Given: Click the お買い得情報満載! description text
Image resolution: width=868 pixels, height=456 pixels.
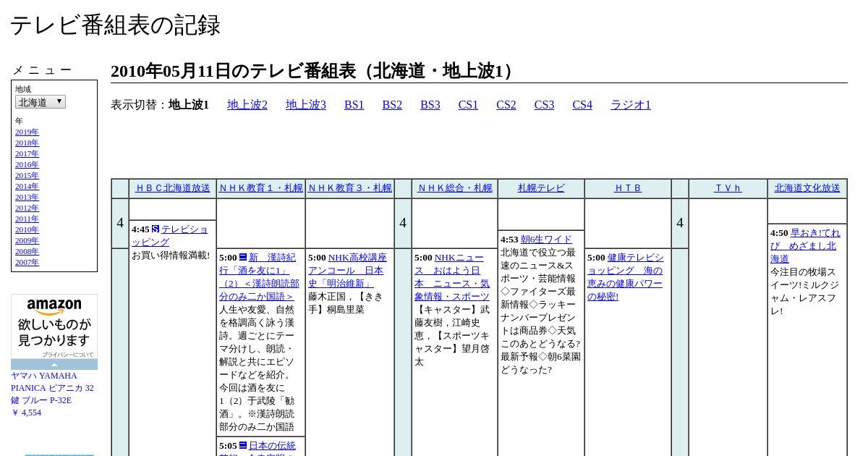Looking at the screenshot, I should tap(171, 256).
